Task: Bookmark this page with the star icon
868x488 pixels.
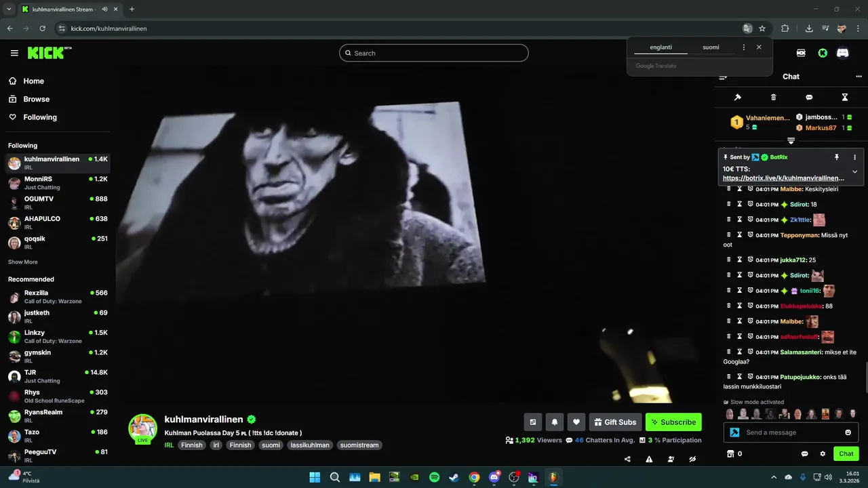Action: 762,28
